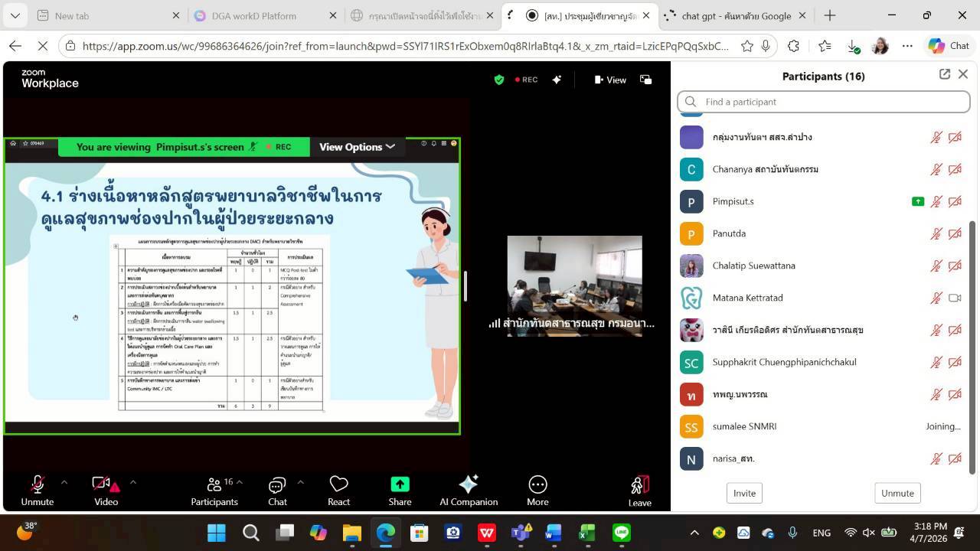Viewport: 980px width, 551px height.
Task: Open the View layout menu
Action: (x=610, y=80)
